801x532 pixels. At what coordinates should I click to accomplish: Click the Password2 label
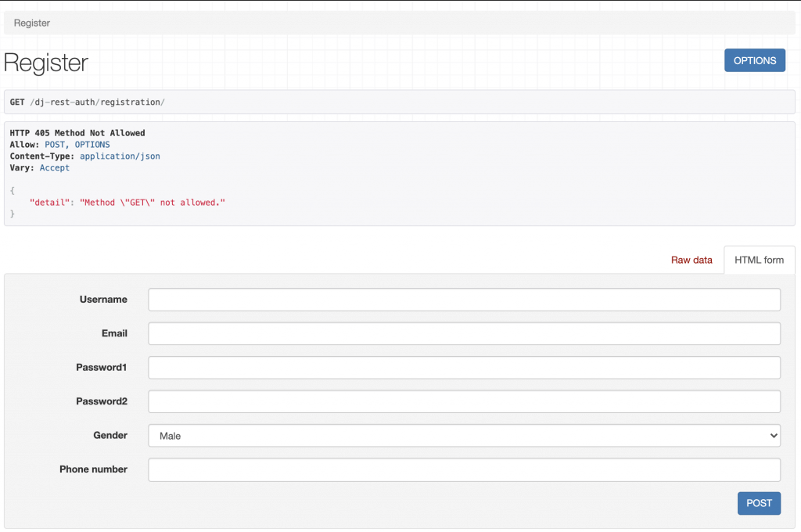101,401
